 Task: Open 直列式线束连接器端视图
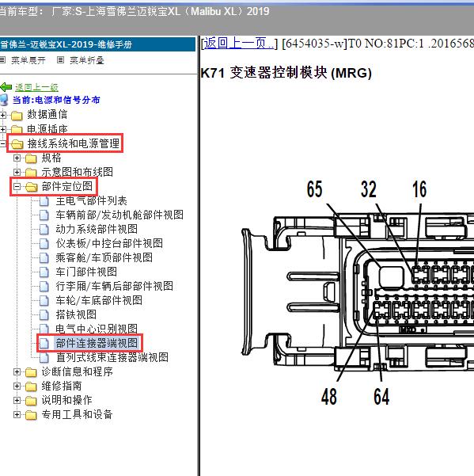[112, 358]
